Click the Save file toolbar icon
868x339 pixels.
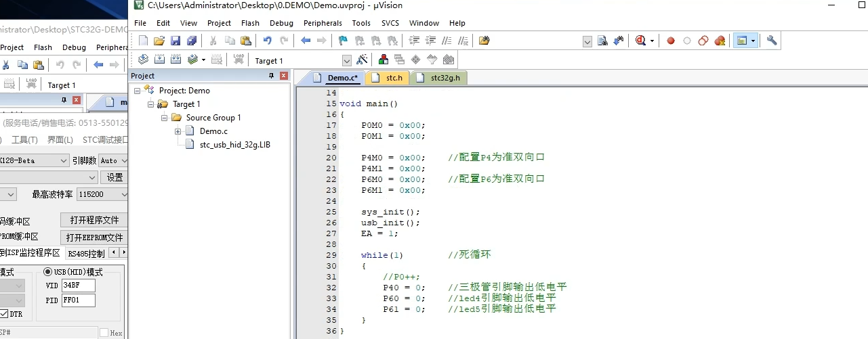[x=175, y=41]
